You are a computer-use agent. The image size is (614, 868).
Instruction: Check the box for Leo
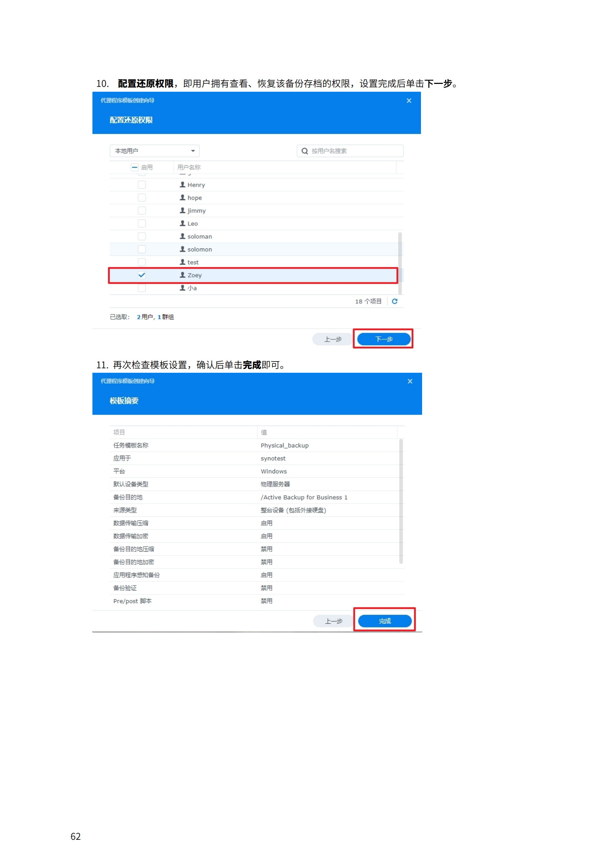(142, 223)
